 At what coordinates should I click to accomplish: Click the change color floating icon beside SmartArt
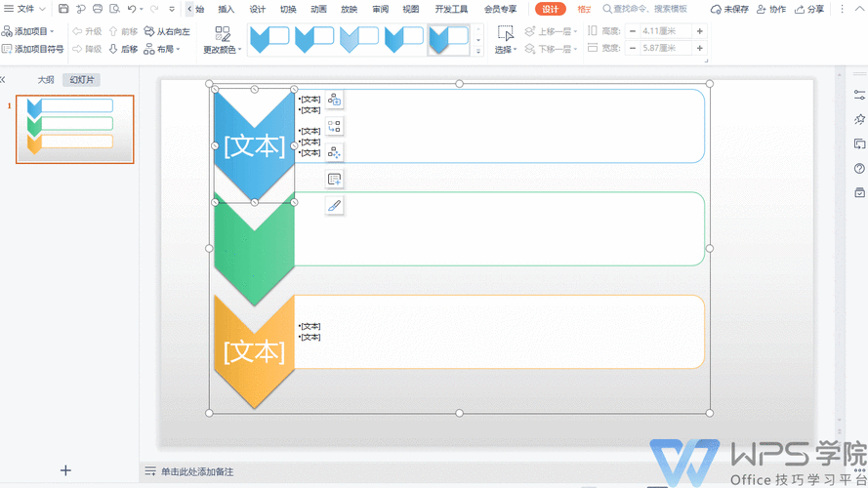334,152
